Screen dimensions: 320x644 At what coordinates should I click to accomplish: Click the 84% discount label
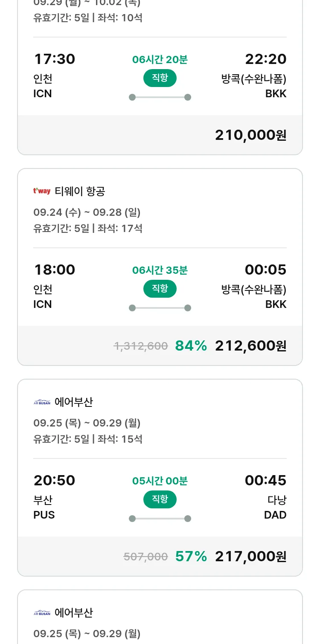pos(191,346)
